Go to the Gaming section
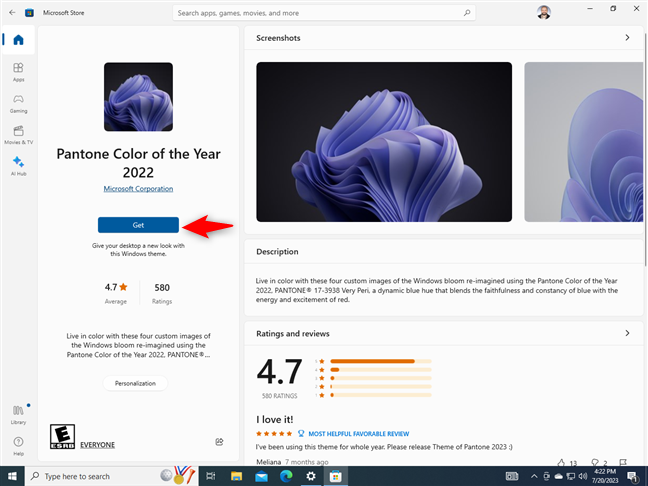Image resolution: width=648 pixels, height=486 pixels. [x=18, y=103]
